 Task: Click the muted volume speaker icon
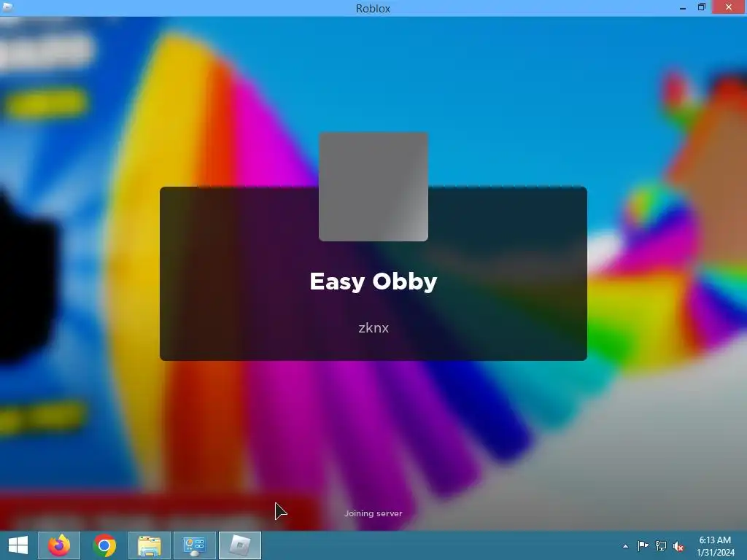pyautogui.click(x=678, y=546)
